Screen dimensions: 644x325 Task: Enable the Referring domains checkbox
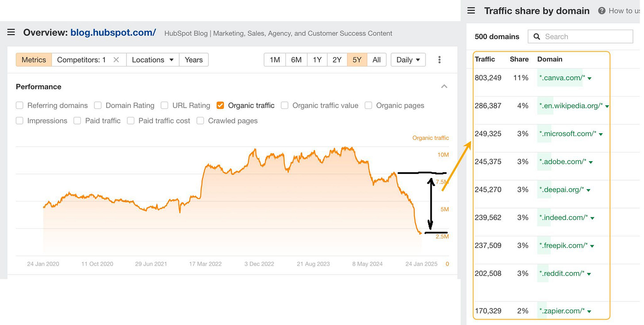point(19,105)
